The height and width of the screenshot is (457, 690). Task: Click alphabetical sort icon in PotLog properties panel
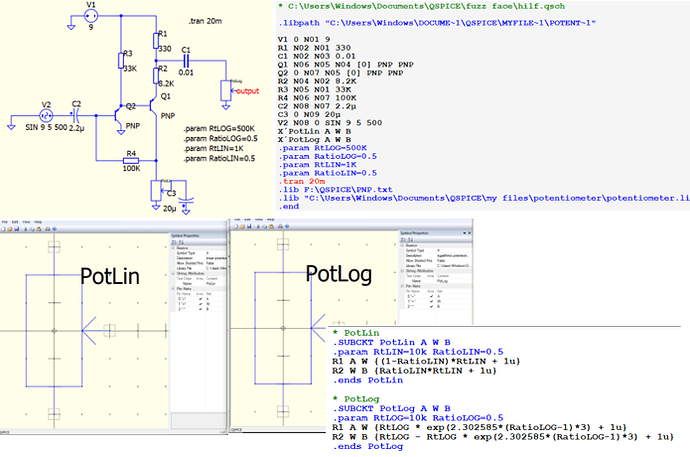(411, 240)
